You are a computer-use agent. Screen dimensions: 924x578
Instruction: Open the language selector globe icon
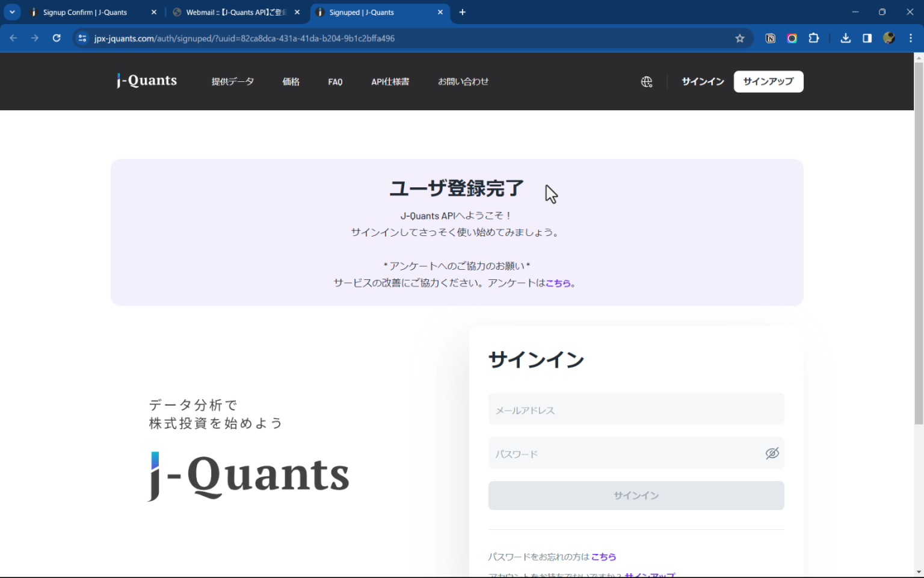[647, 81]
